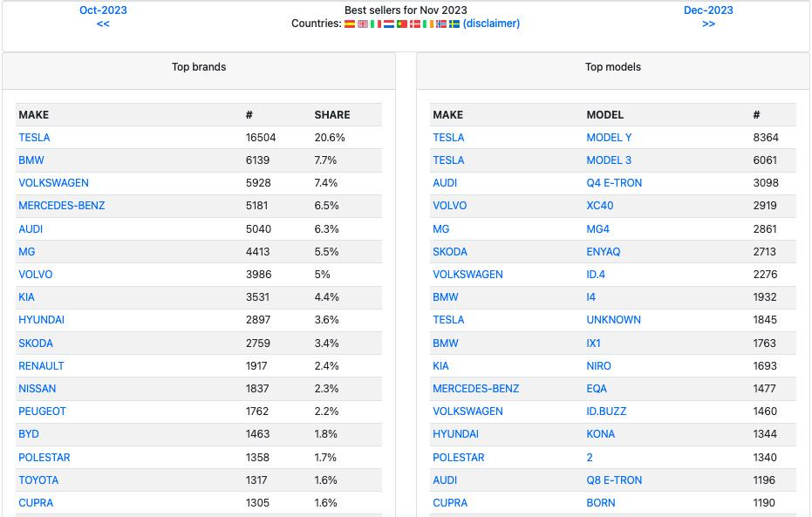The width and height of the screenshot is (812, 517).
Task: Click the Portugal flag icon
Action: point(402,24)
